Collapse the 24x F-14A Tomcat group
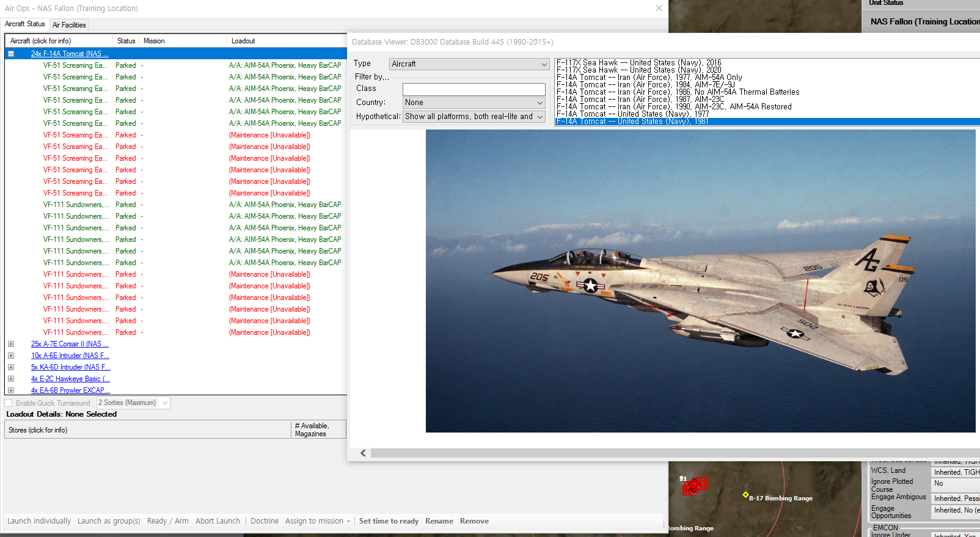Screen dimensions: 980x537 tap(11, 54)
